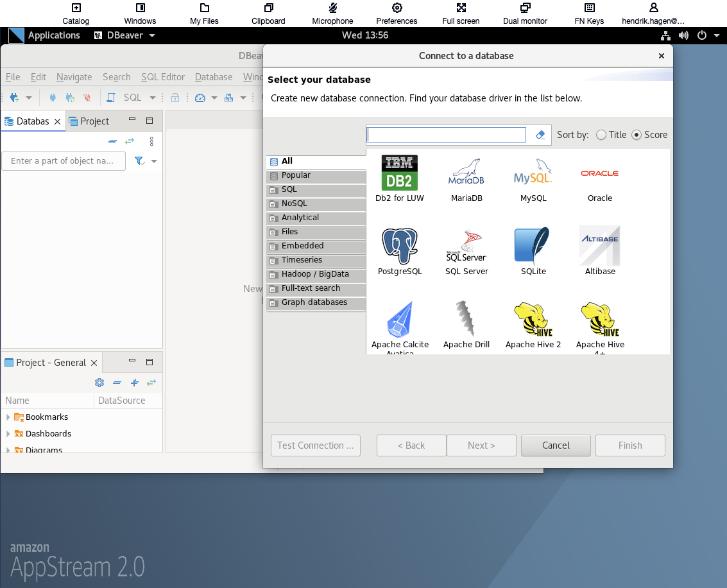Click the Disconnect red plug icon in the toolbar
The height and width of the screenshot is (588, 727).
tap(86, 98)
